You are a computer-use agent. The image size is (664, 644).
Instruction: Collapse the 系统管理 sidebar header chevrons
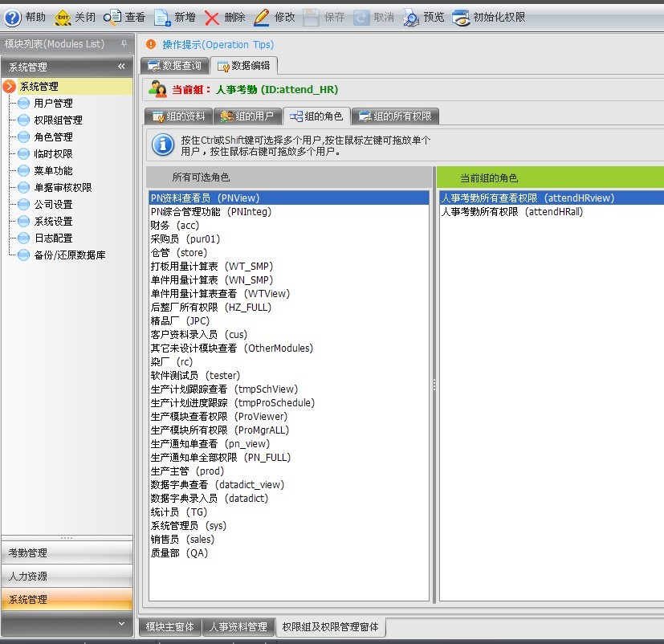(x=121, y=67)
